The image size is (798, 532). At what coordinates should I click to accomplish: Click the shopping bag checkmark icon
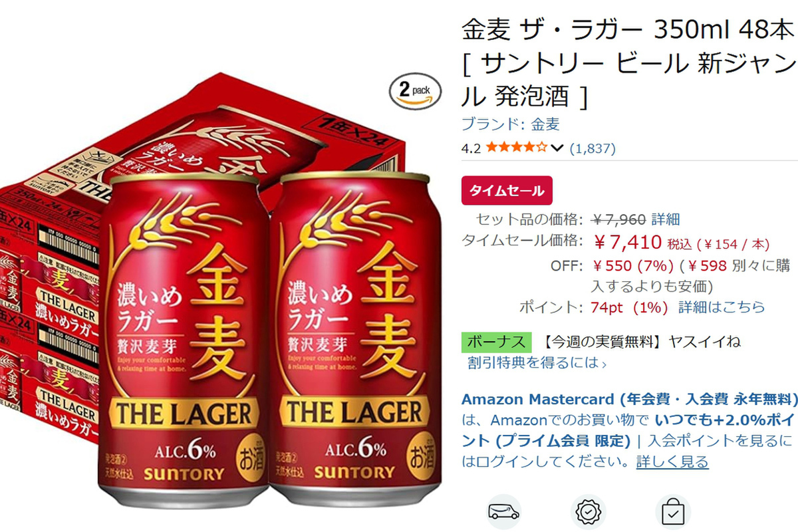673,511
